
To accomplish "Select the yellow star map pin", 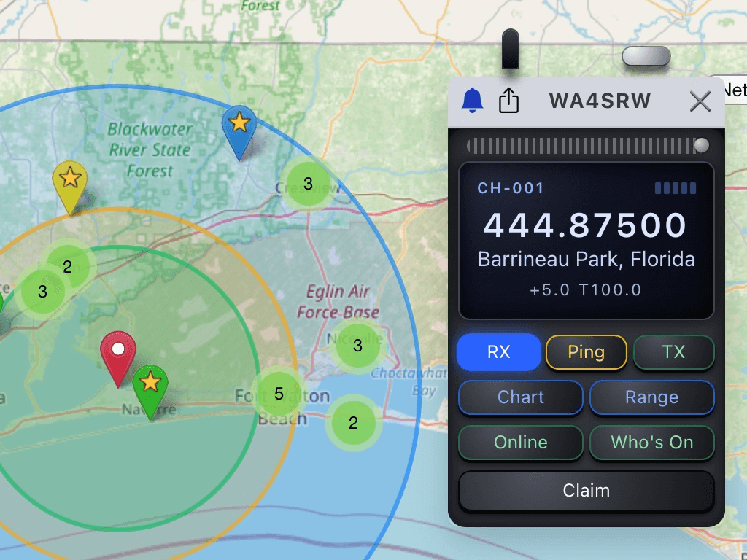I will click(70, 179).
